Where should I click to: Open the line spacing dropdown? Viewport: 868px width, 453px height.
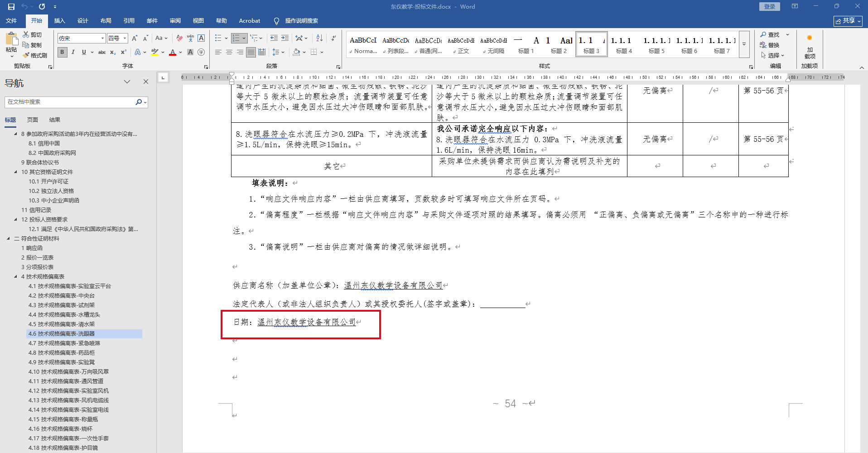tap(278, 52)
